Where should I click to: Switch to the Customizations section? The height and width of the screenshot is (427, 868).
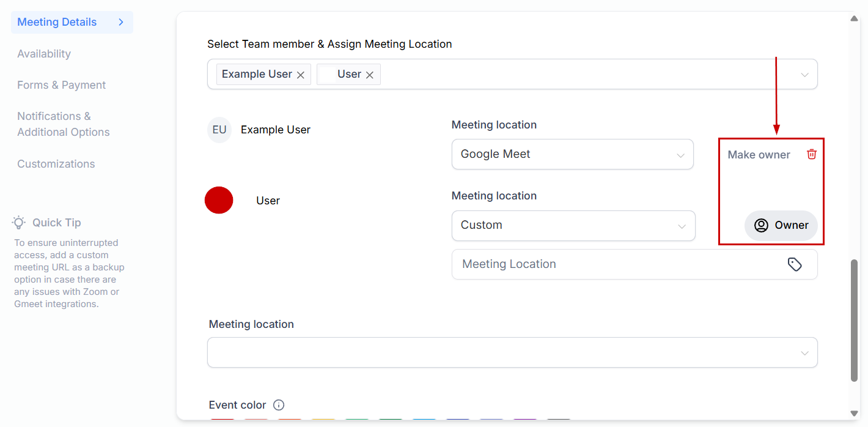click(56, 164)
